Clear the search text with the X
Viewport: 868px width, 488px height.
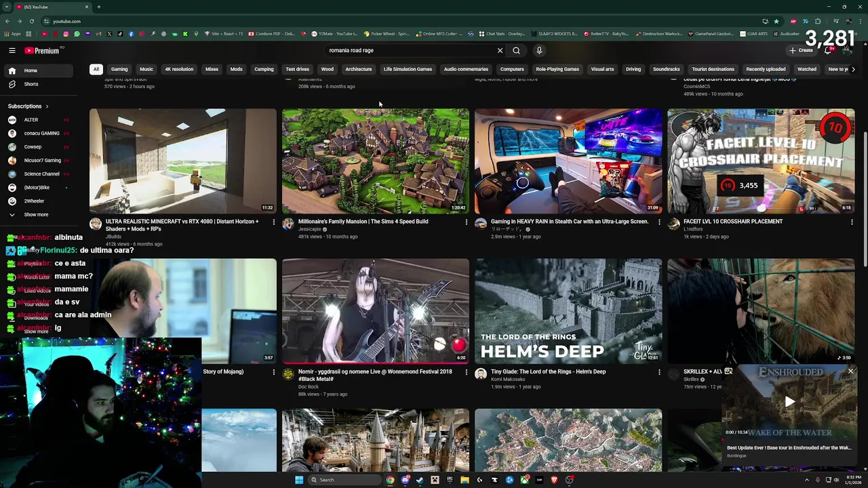pos(500,50)
